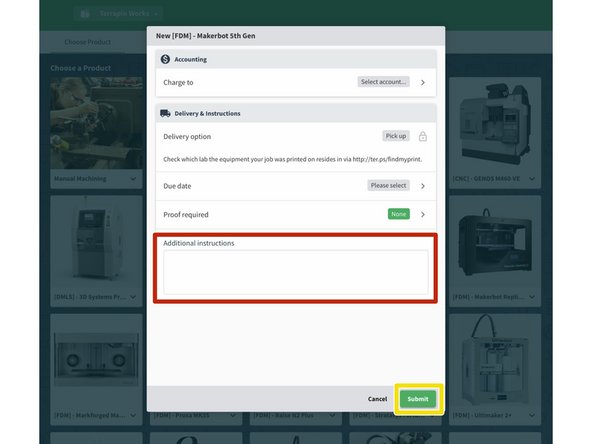
Task: Click the Accounting dollar icon
Action: coord(165,59)
